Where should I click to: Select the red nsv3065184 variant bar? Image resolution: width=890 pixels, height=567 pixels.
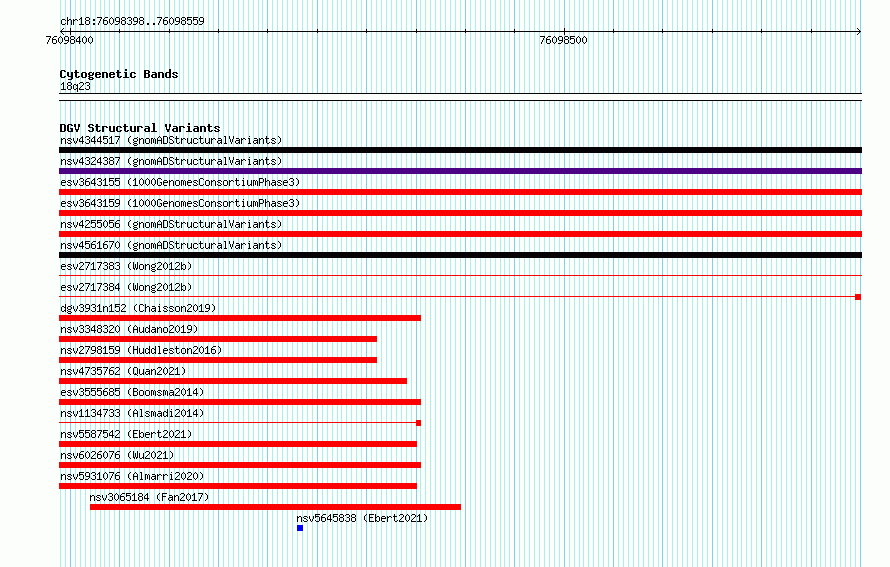coord(275,507)
